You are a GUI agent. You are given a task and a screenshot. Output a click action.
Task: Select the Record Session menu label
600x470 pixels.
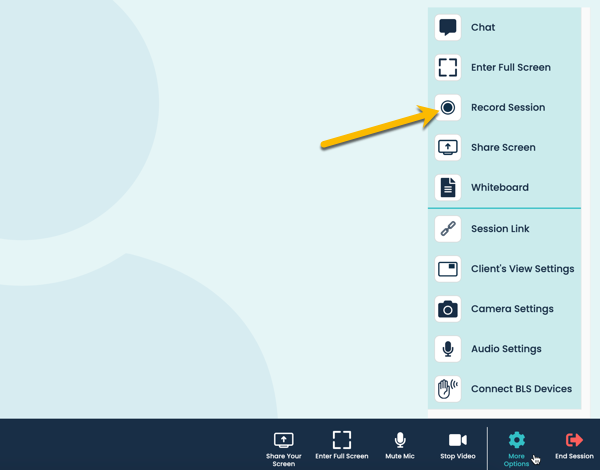(x=508, y=108)
